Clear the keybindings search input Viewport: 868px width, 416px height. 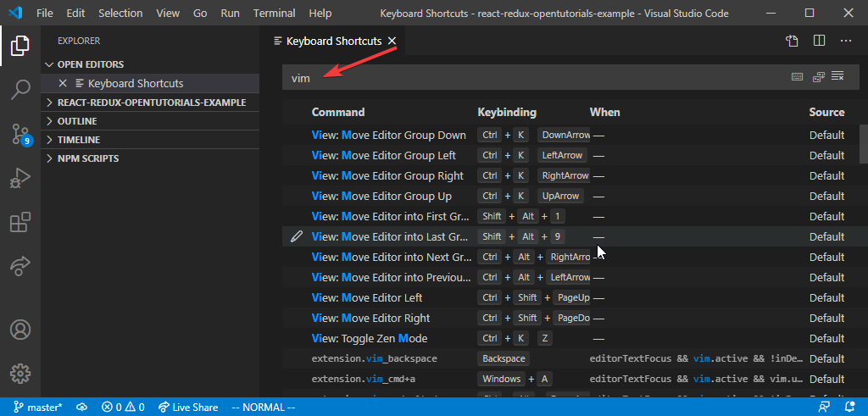pos(837,76)
